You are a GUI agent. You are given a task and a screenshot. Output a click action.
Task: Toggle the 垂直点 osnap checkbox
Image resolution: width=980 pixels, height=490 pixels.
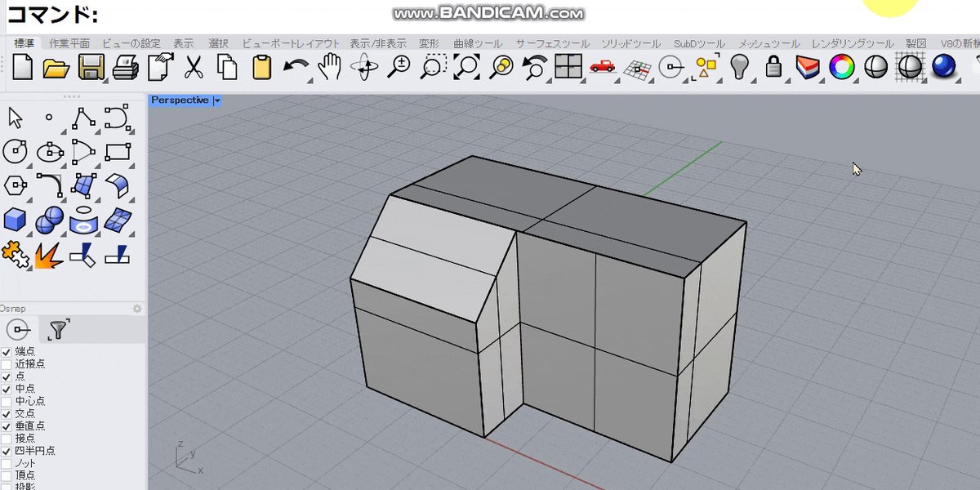(7, 425)
